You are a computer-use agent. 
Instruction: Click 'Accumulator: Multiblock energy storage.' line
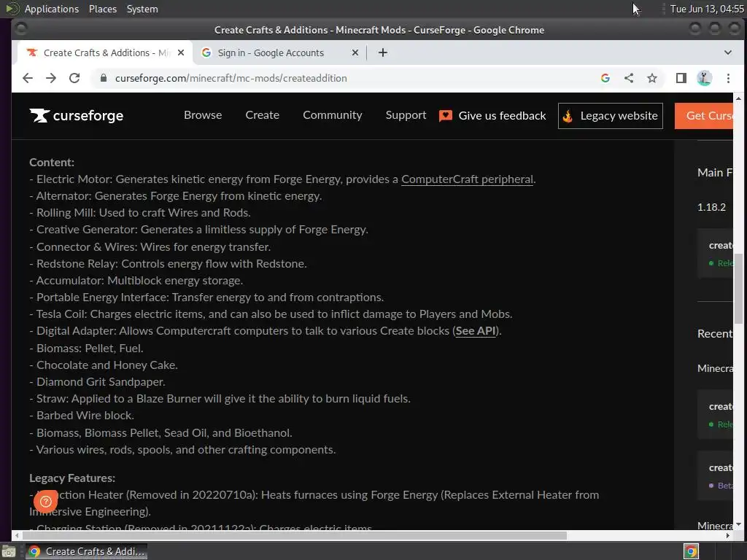[x=136, y=281]
